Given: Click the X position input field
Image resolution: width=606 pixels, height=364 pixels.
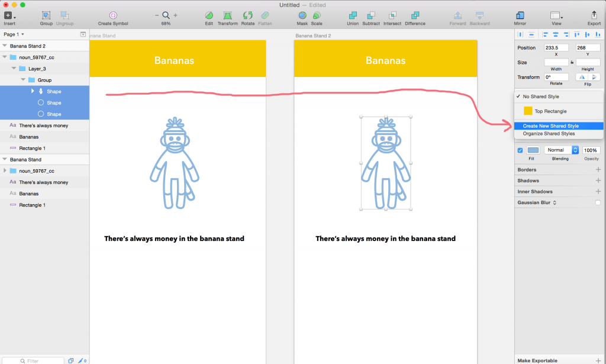Looking at the screenshot, I should 556,47.
